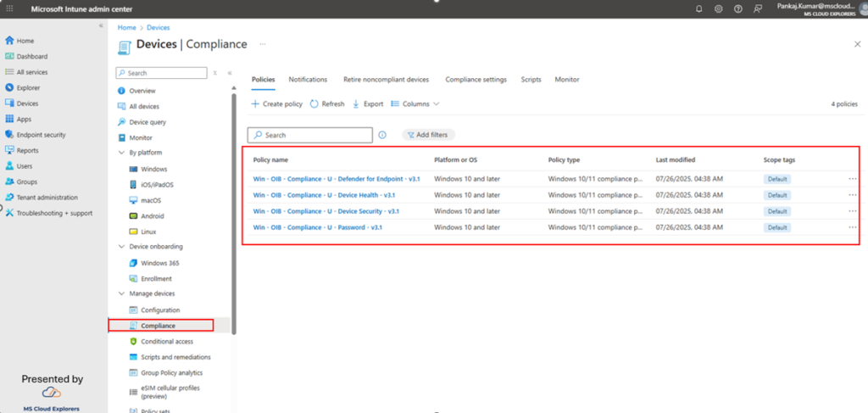868x413 pixels.
Task: Open the app launcher grid icon
Action: tap(9, 8)
